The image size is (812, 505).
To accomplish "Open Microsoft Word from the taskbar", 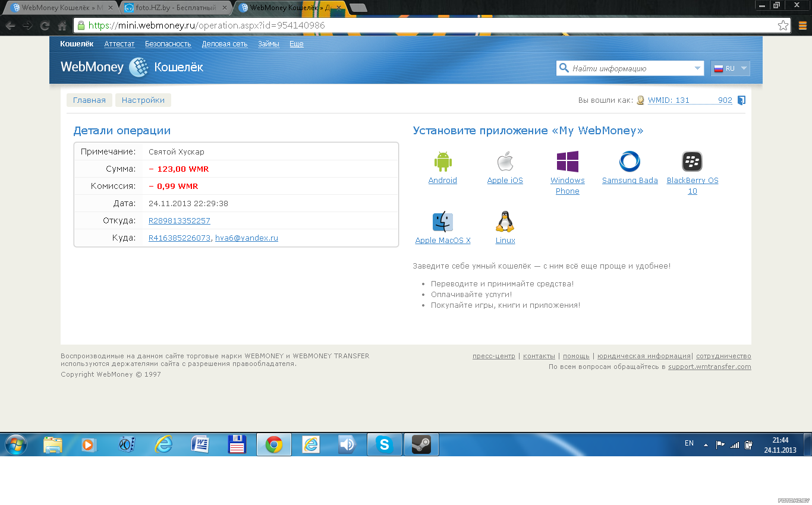I will point(200,444).
